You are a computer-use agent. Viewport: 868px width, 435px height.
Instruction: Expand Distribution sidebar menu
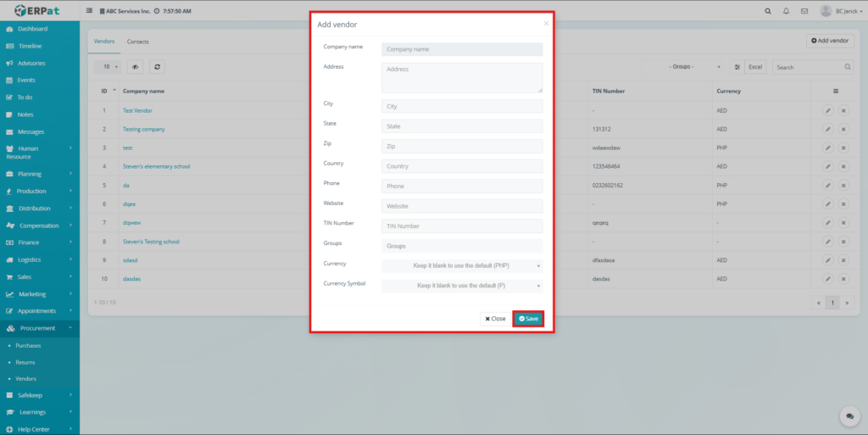(x=39, y=208)
